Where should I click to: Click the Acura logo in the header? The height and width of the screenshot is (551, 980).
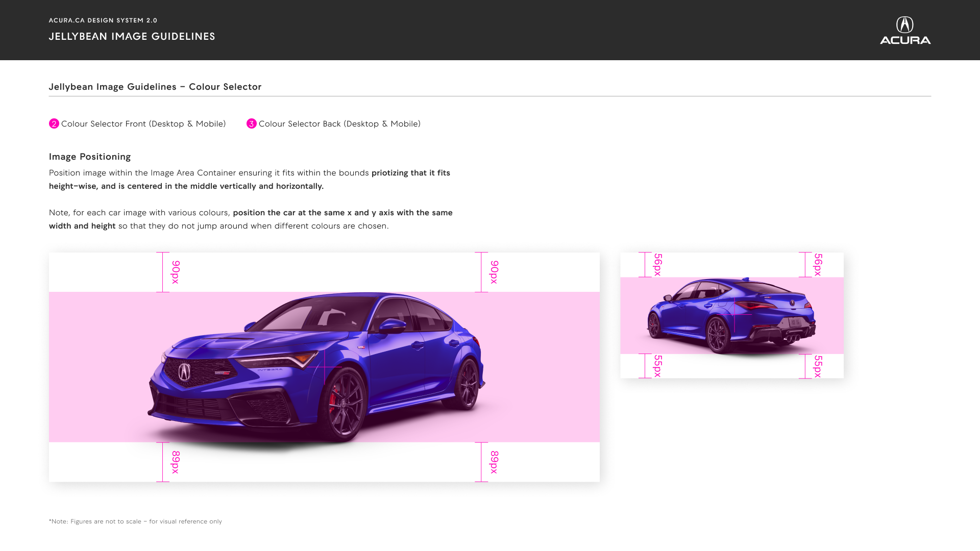click(x=905, y=30)
